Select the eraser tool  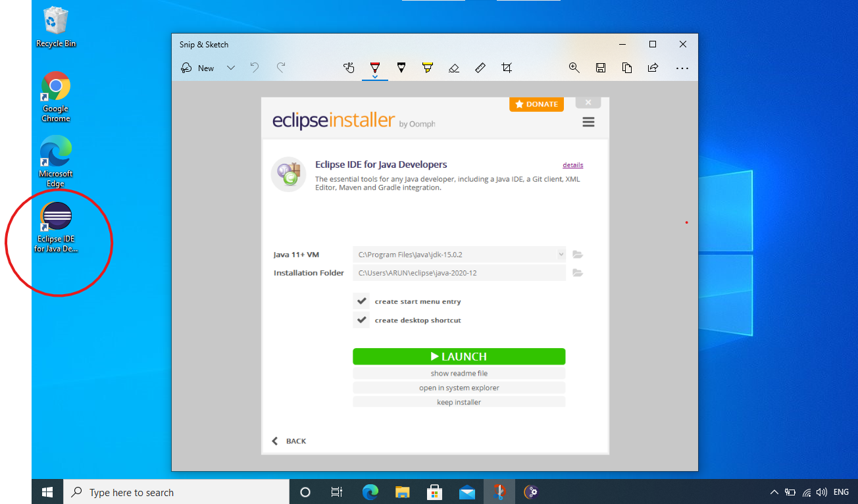pos(453,66)
